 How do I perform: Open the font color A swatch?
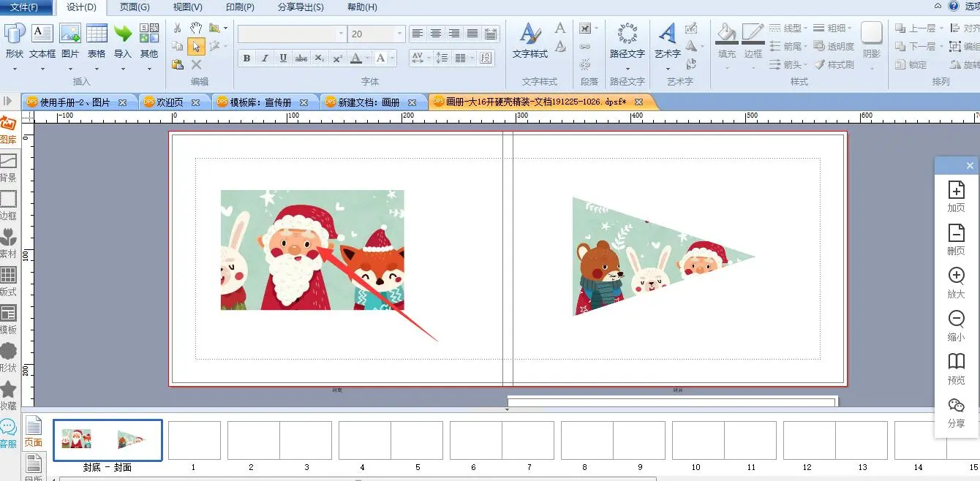point(356,58)
